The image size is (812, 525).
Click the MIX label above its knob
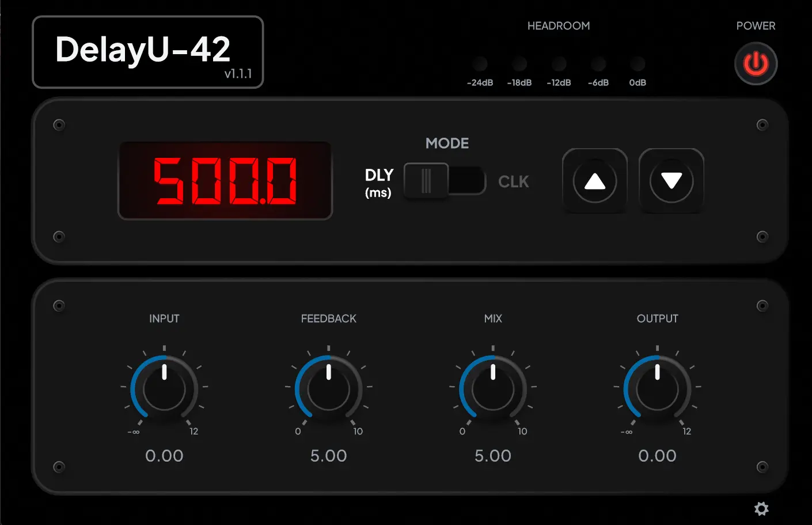[493, 319]
